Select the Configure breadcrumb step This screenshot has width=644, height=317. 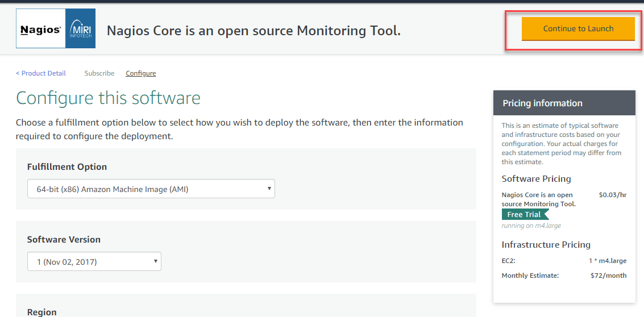click(x=141, y=73)
